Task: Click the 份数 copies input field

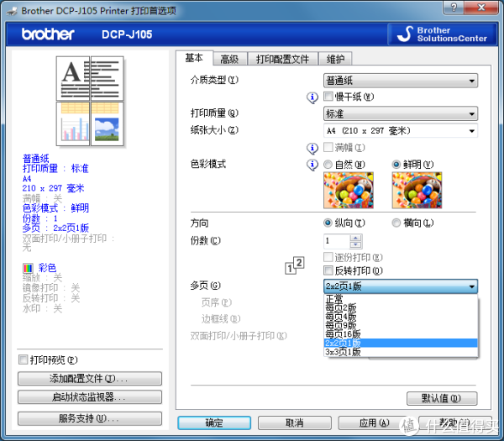Action: pyautogui.click(x=337, y=241)
